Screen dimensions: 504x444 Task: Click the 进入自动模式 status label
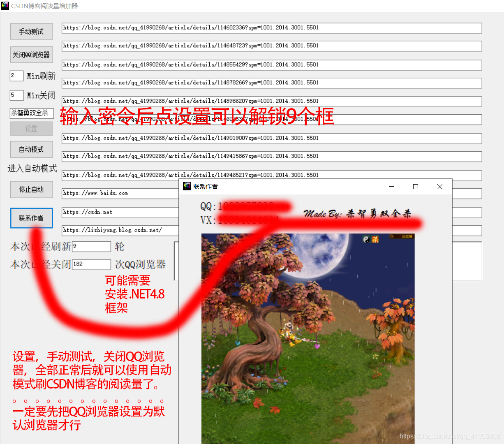pos(32,169)
